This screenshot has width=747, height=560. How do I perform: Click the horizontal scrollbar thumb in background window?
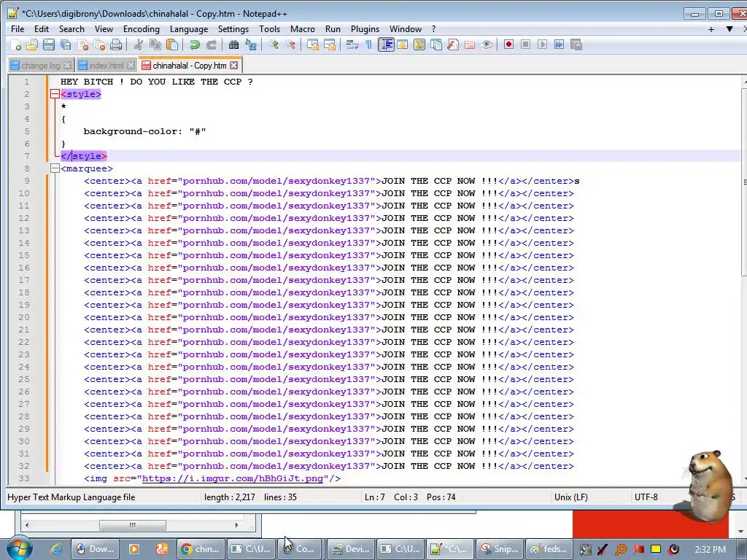[133, 525]
